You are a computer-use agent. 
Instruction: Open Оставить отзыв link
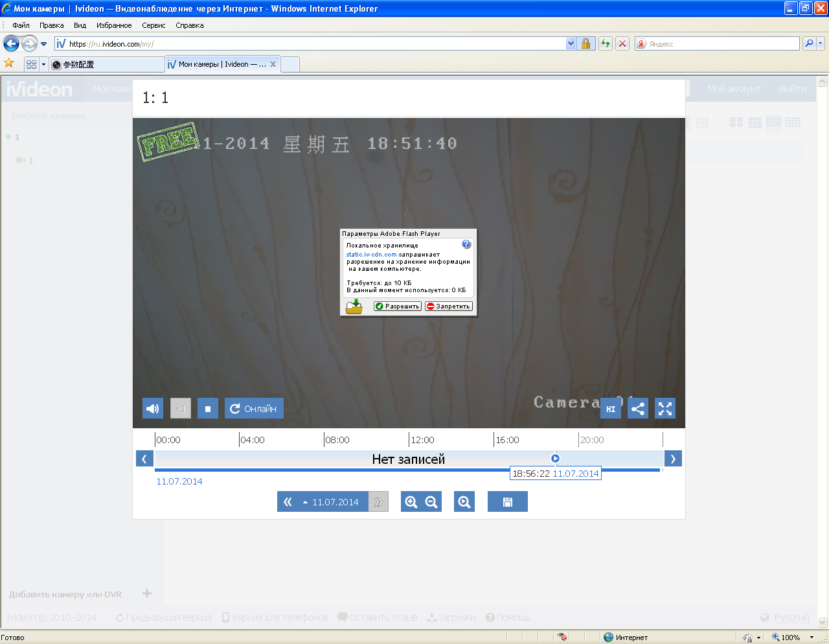378,617
